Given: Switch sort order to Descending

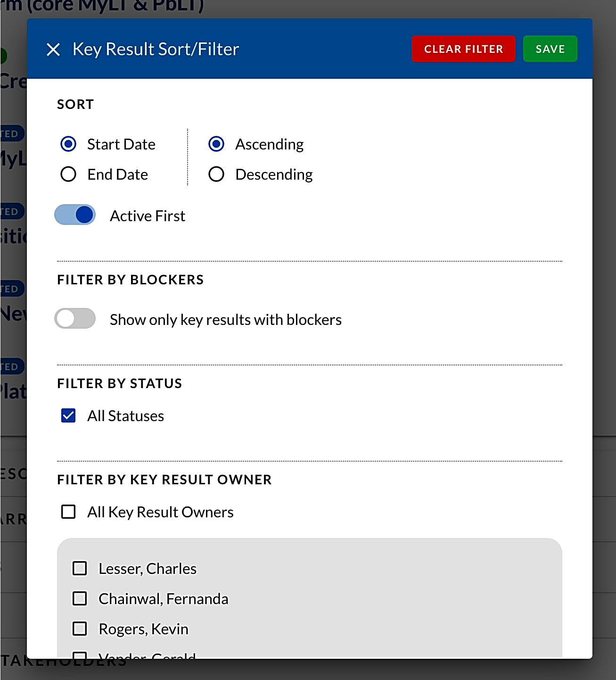Looking at the screenshot, I should (216, 174).
